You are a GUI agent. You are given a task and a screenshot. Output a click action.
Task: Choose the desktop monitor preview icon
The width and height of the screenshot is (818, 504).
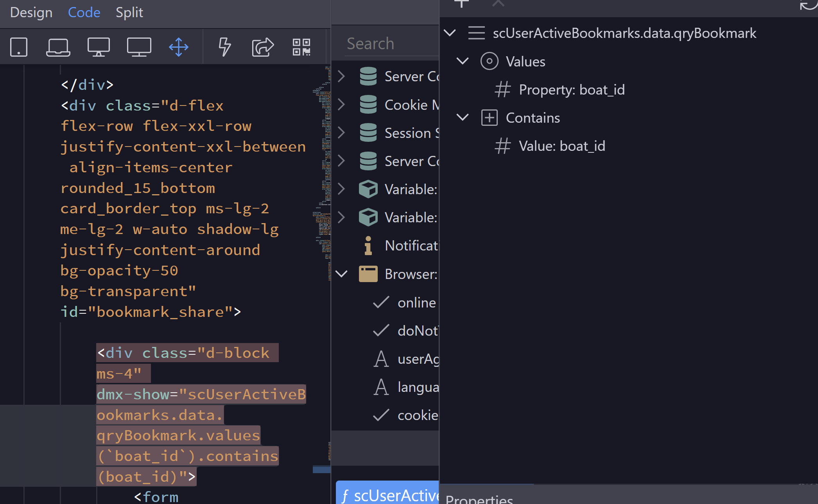[x=99, y=47]
